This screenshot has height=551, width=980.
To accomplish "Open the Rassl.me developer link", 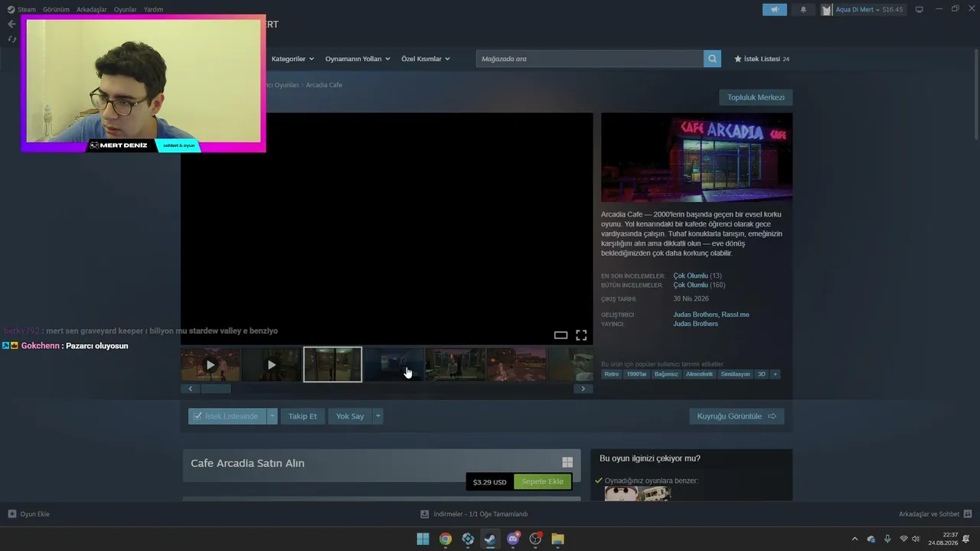I will click(x=735, y=315).
